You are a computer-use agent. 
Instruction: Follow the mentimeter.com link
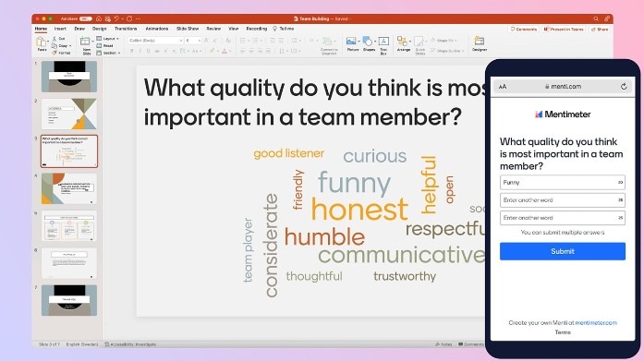[596, 323]
